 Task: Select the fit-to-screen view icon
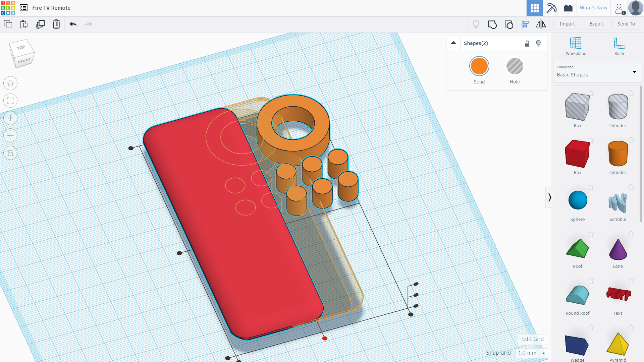(11, 100)
